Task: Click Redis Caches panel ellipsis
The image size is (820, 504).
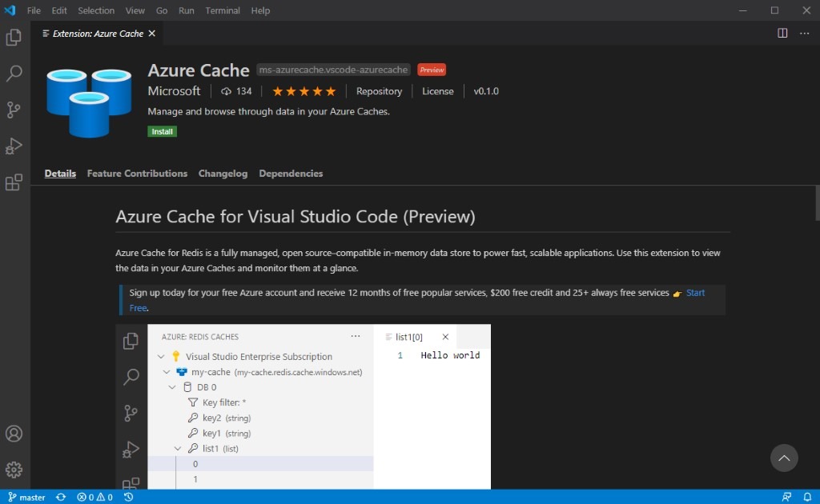Action: pyautogui.click(x=356, y=336)
